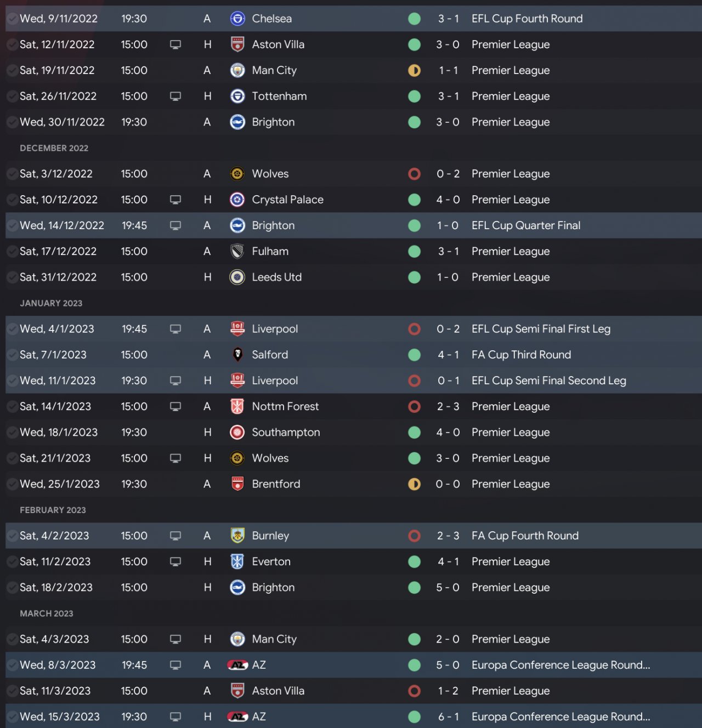Open Leeds Utd via its crest
The image size is (702, 728).
click(237, 277)
